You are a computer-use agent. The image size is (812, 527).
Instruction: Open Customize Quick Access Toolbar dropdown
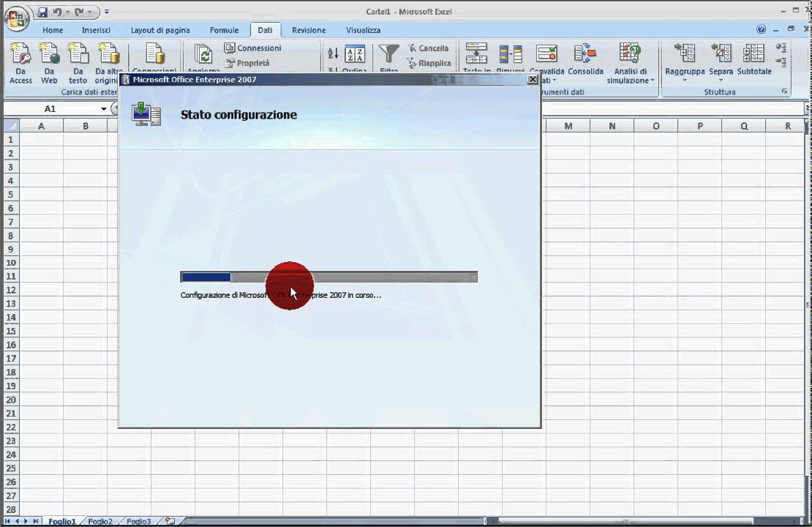pyautogui.click(x=107, y=12)
